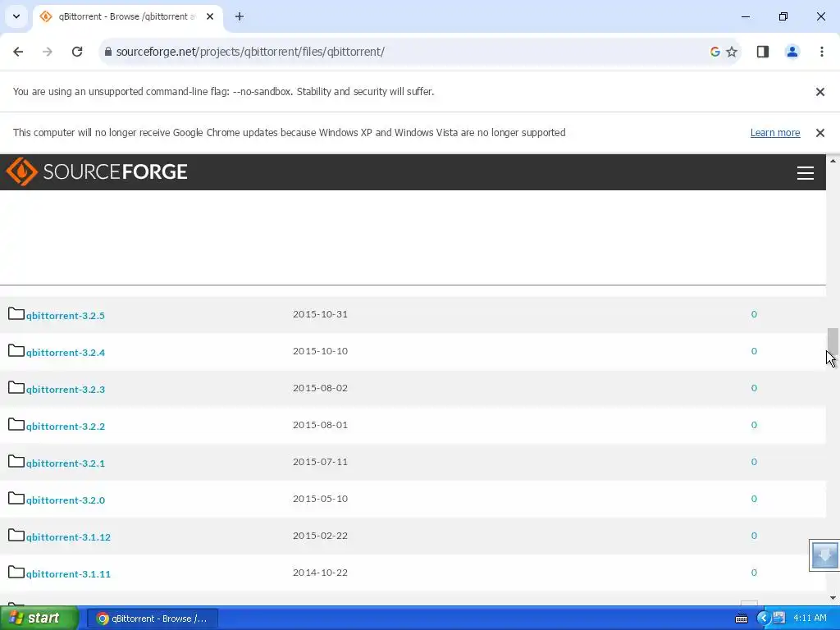Open the SourceForge hamburger menu
Screen dimensions: 840x630
point(806,172)
